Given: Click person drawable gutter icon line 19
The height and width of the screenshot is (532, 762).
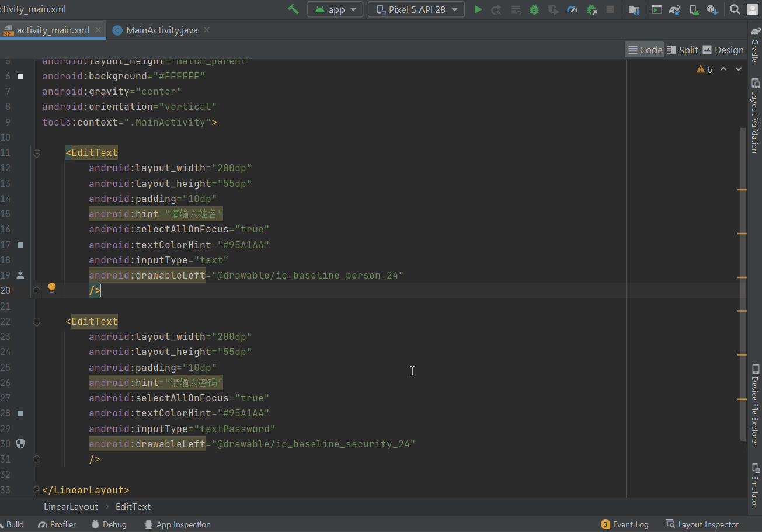Looking at the screenshot, I should pyautogui.click(x=20, y=274).
